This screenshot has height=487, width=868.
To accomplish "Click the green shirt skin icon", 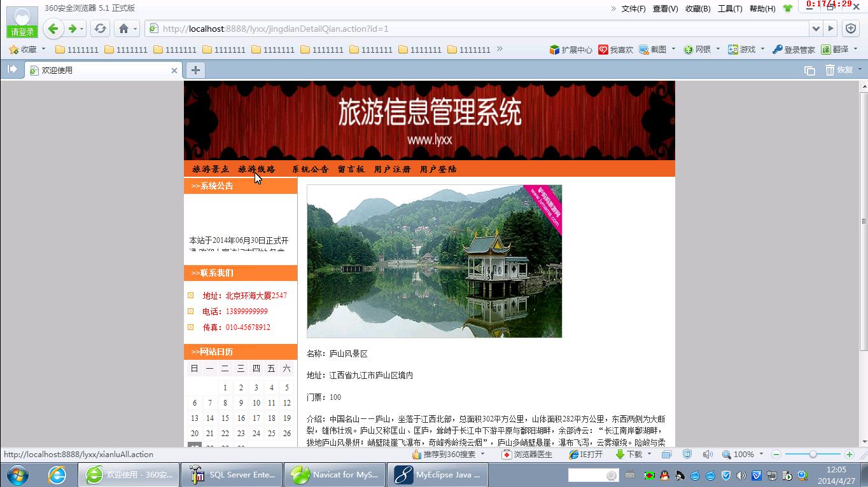I will tap(788, 8).
